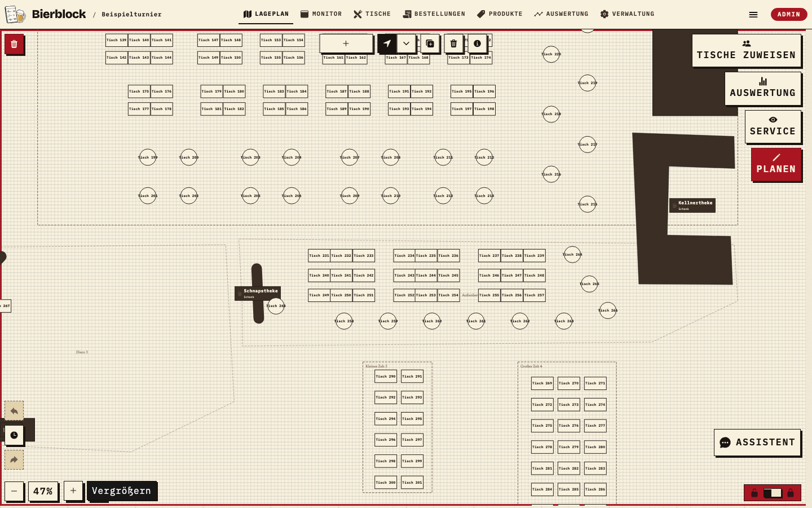Select round table Tisch 199
This screenshot has width=812, height=508.
148,157
